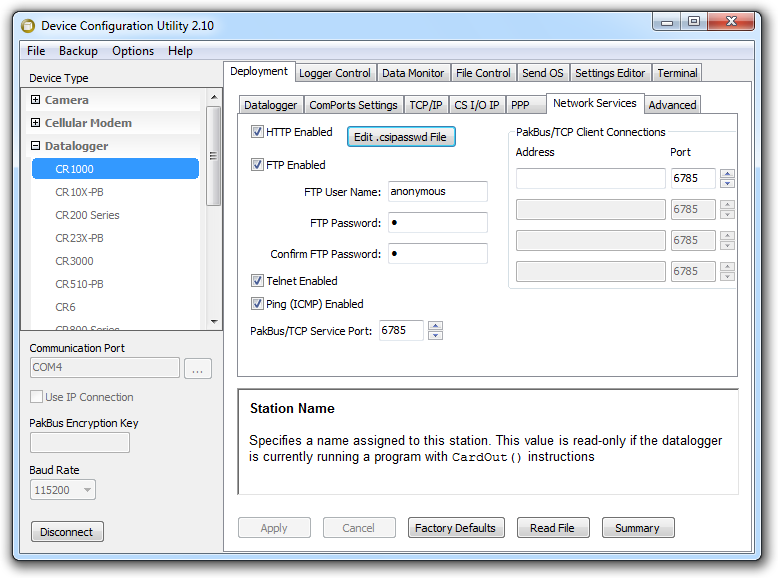The image size is (778, 578).
Task: Open the Advanced sub-tab
Action: coord(672,105)
